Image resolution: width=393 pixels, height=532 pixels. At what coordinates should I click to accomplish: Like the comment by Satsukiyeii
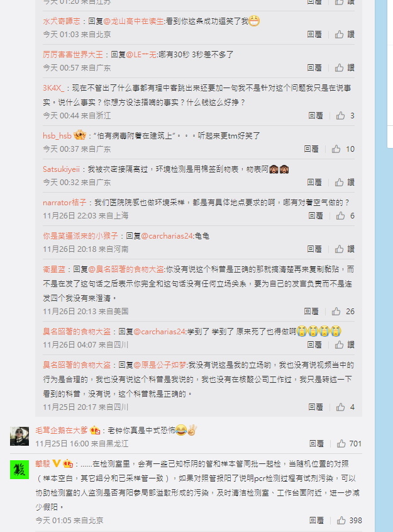[x=345, y=183]
